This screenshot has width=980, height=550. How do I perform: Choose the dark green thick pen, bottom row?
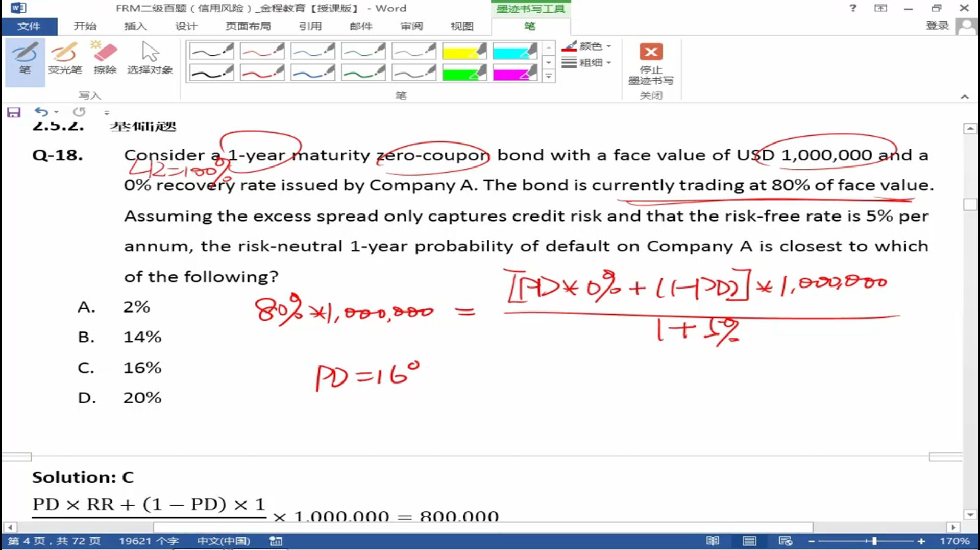click(363, 73)
